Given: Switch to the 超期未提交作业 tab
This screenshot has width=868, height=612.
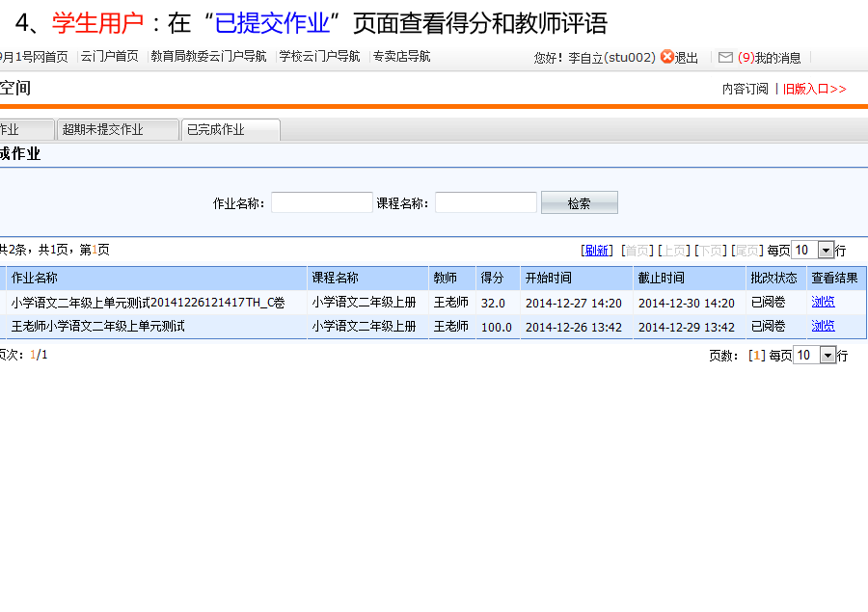Looking at the screenshot, I should (103, 129).
